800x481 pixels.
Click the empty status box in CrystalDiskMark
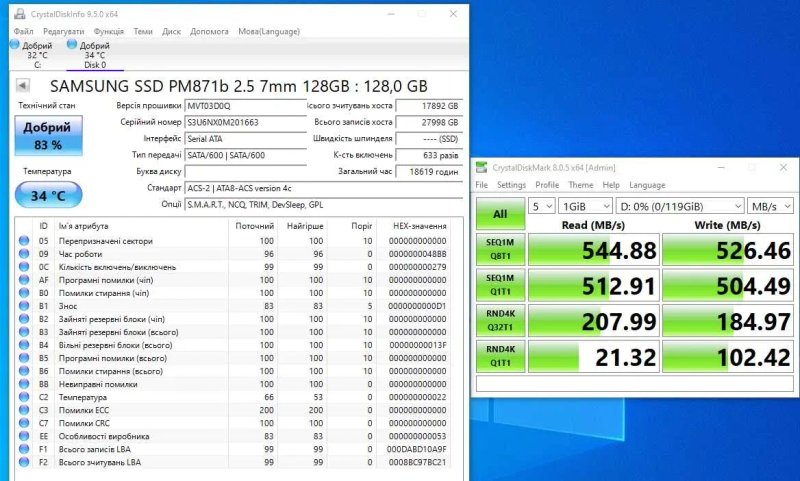[635, 383]
